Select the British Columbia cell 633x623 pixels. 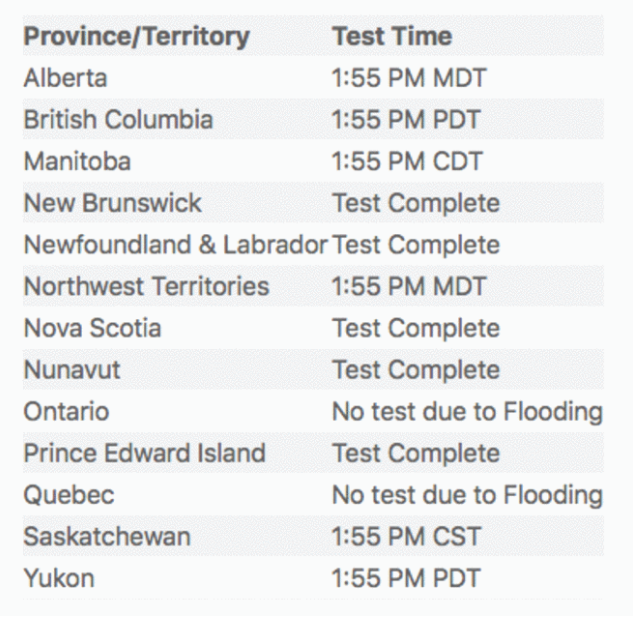(118, 120)
